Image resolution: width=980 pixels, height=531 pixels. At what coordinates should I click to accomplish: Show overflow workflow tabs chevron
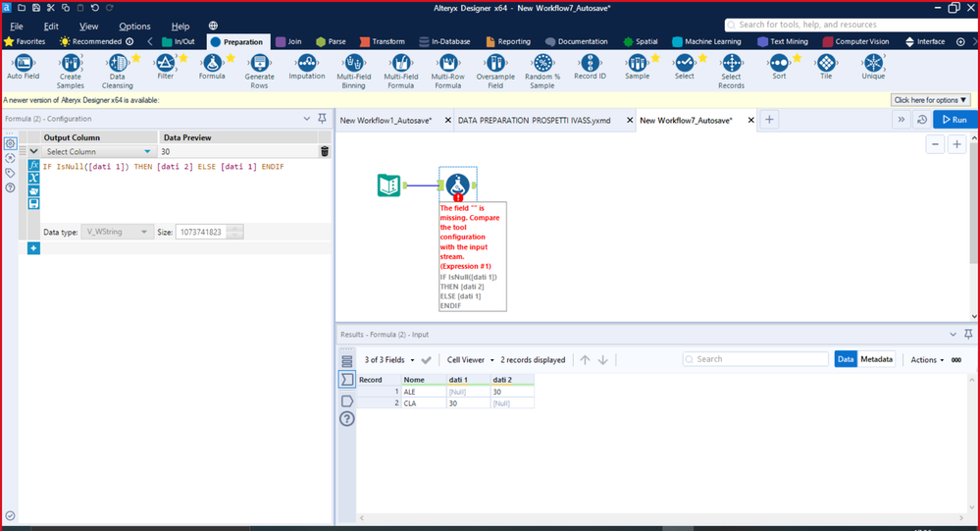(x=901, y=120)
